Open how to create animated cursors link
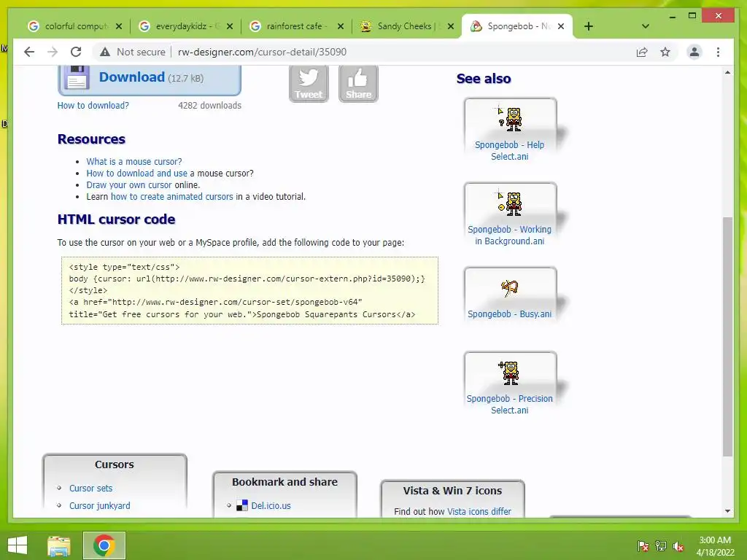Viewport: 747px width, 560px height. click(172, 197)
